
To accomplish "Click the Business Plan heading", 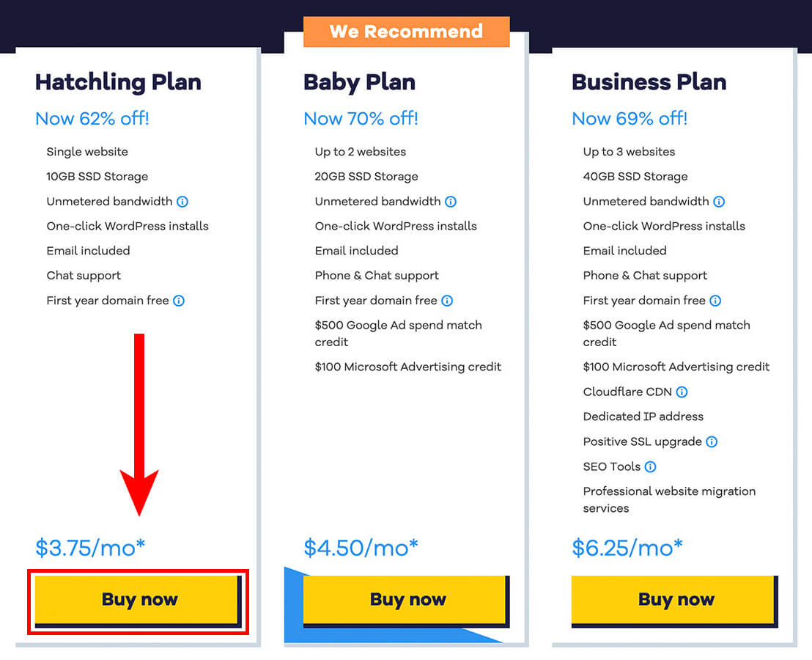I will tap(649, 82).
